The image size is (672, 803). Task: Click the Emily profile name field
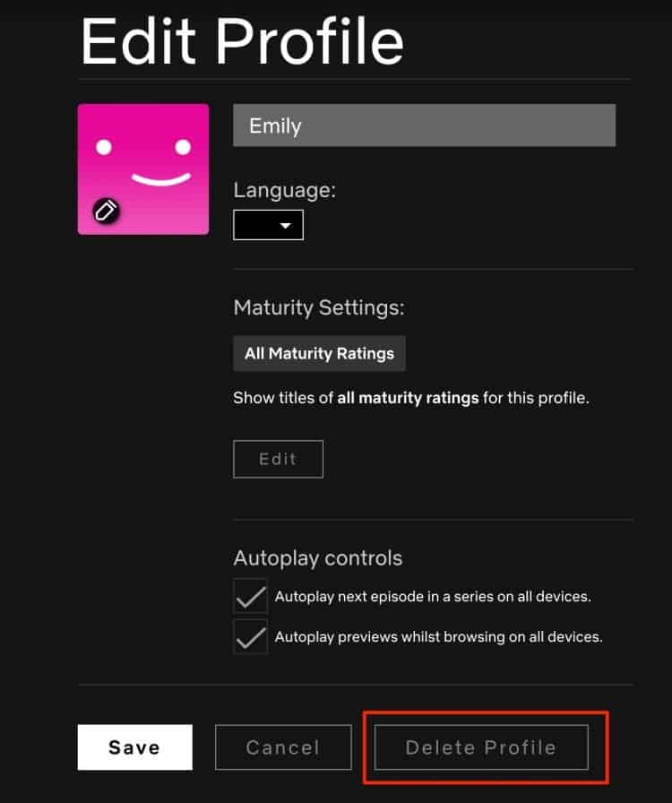[x=424, y=125]
